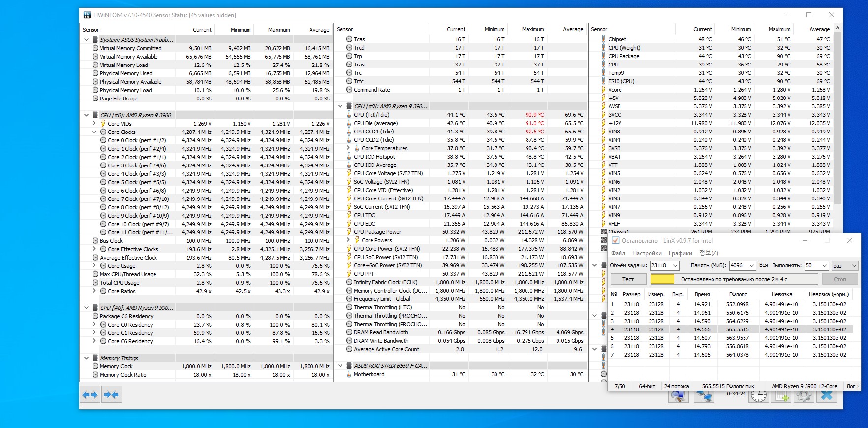Screen dimensions: 868x428
Task: Expand the Core Temperatures row
Action: (x=348, y=148)
